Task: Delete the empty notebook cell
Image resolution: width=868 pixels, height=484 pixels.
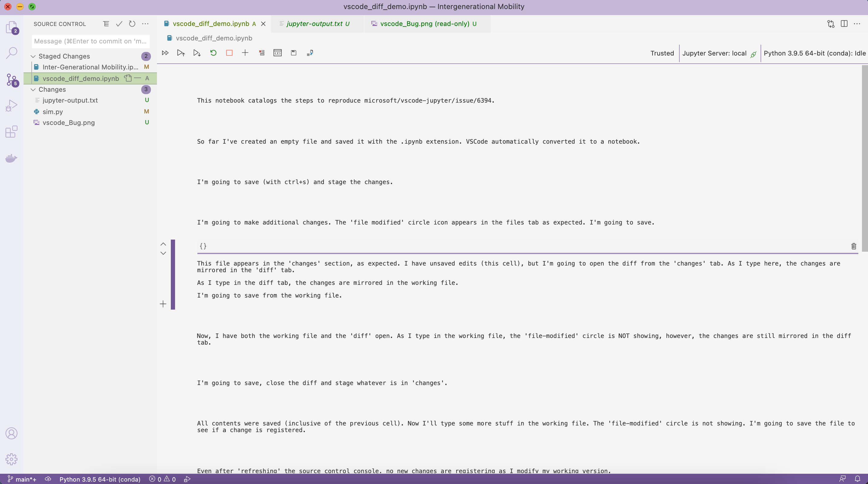Action: (x=854, y=246)
